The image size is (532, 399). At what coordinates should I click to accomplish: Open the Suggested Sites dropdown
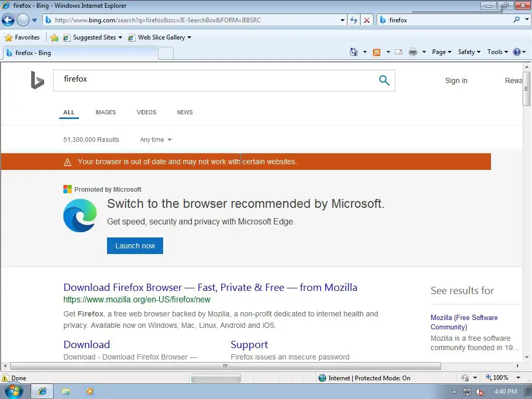click(x=92, y=37)
